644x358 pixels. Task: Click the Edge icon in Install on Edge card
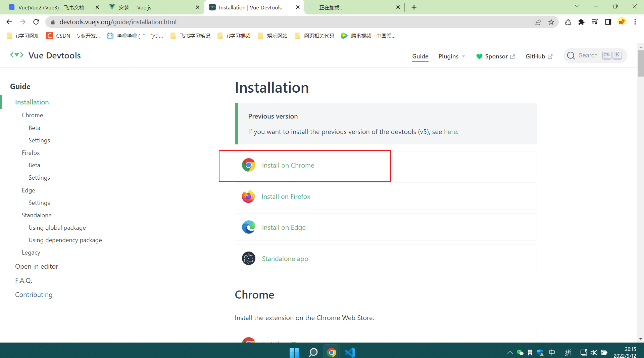(x=248, y=227)
